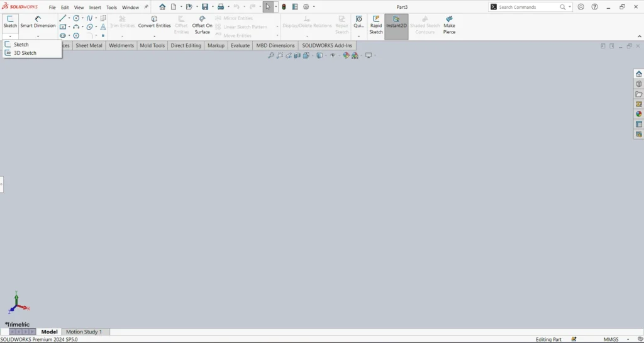Image resolution: width=644 pixels, height=343 pixels.
Task: Select the sketch Plane tool
Action: tap(103, 18)
